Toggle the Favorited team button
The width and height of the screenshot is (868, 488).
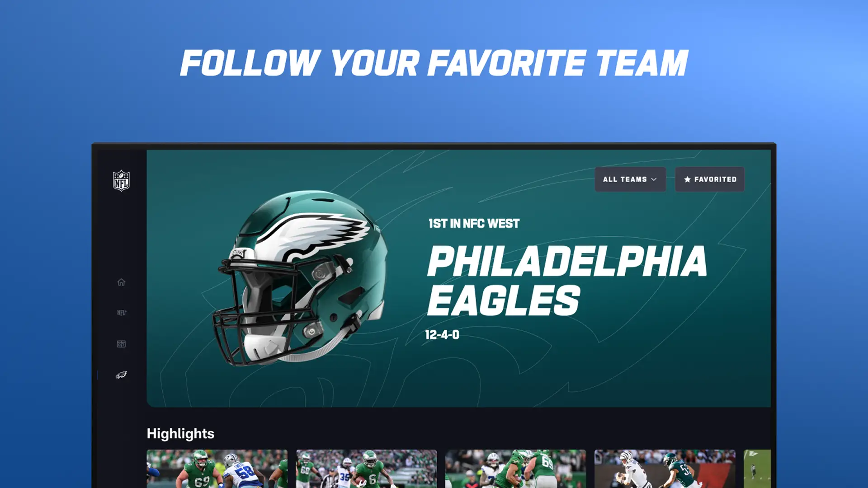(710, 179)
